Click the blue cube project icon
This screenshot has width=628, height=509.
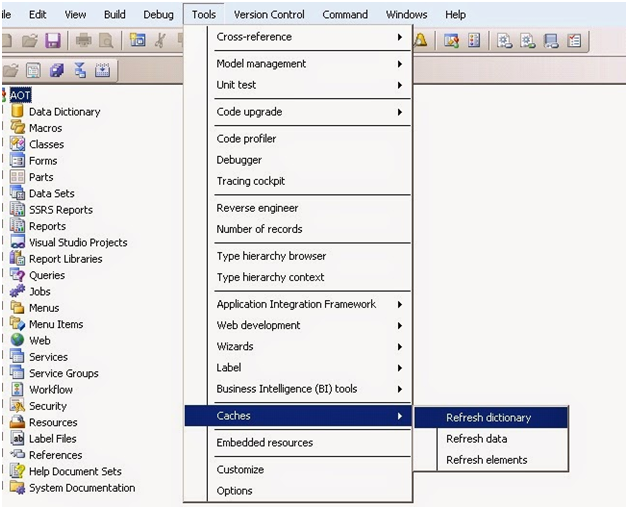(56, 70)
